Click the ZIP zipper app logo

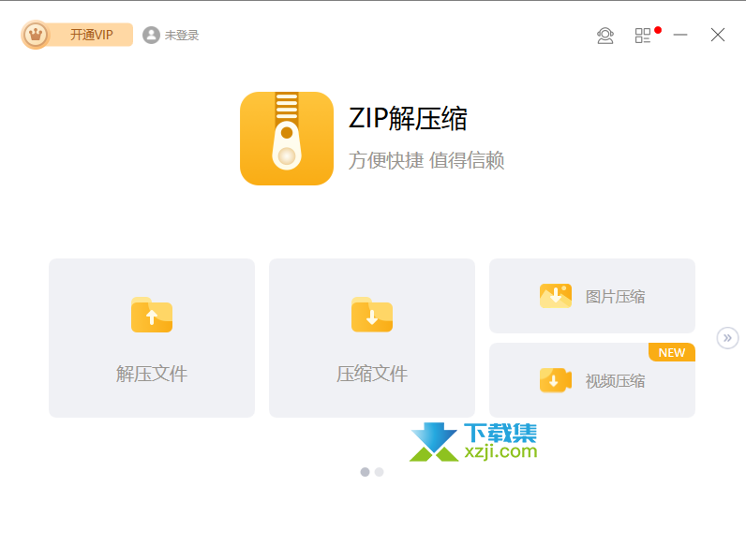pos(287,139)
